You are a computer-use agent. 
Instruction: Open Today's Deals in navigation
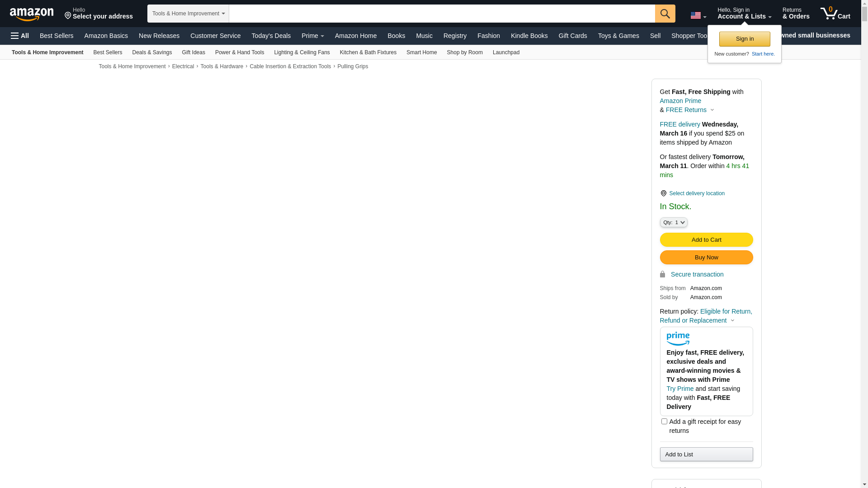[271, 36]
